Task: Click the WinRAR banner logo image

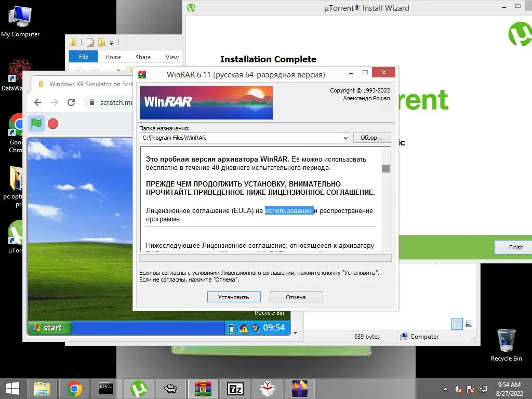Action: click(x=206, y=102)
